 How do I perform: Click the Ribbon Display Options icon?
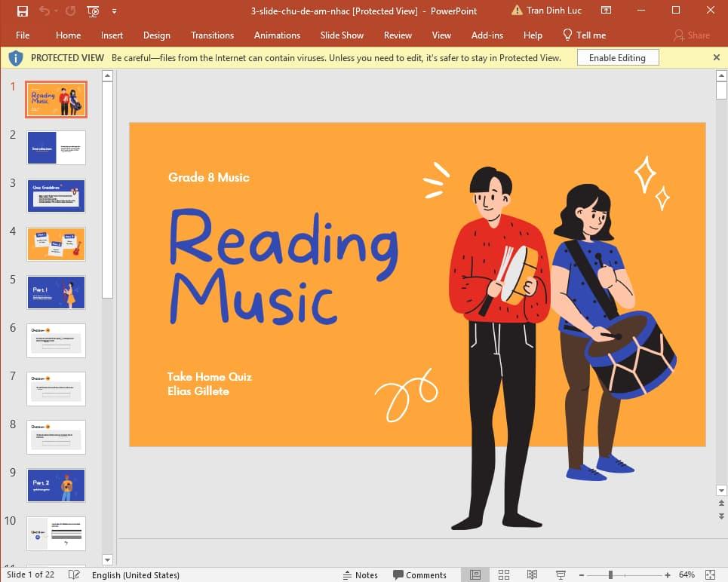606,11
